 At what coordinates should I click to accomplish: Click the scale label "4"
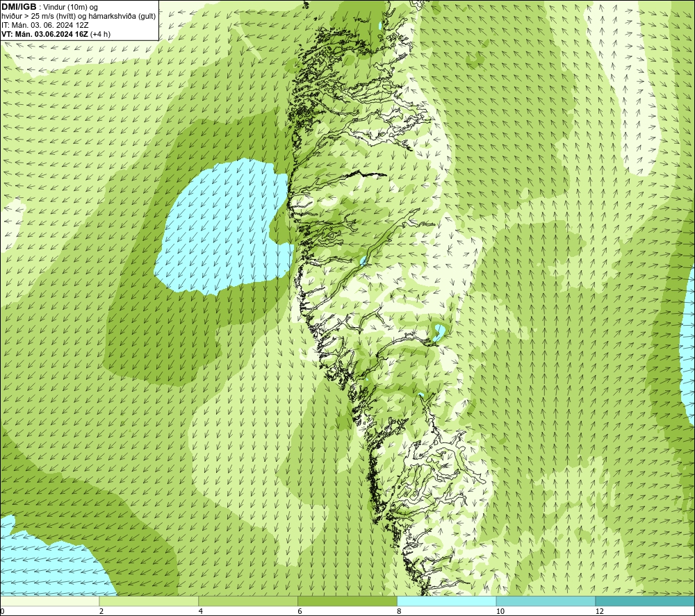click(x=201, y=611)
